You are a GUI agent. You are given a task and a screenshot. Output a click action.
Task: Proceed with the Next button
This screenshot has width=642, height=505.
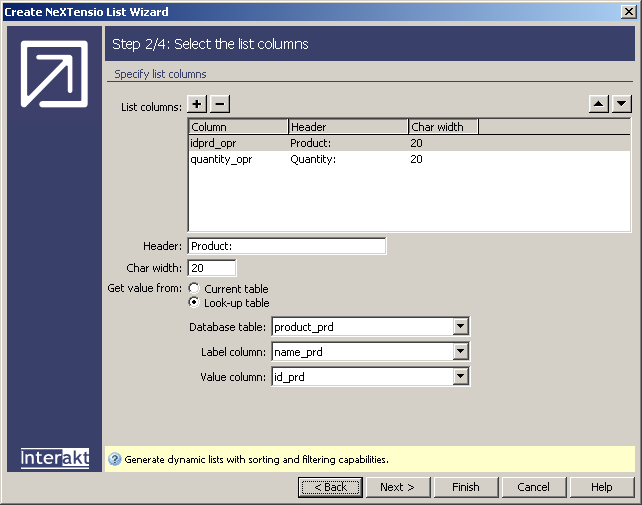coord(397,487)
